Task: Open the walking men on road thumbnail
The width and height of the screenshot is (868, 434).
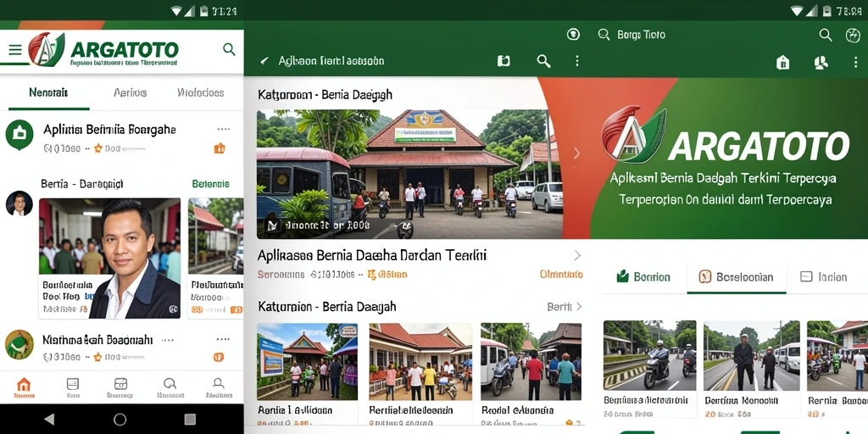Action: [752, 355]
